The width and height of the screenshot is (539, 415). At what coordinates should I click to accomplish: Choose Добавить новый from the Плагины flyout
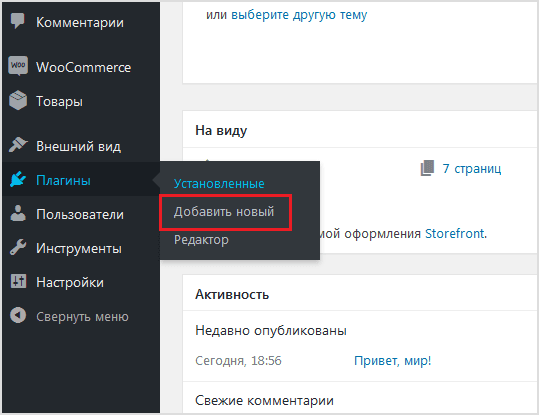[x=224, y=212]
